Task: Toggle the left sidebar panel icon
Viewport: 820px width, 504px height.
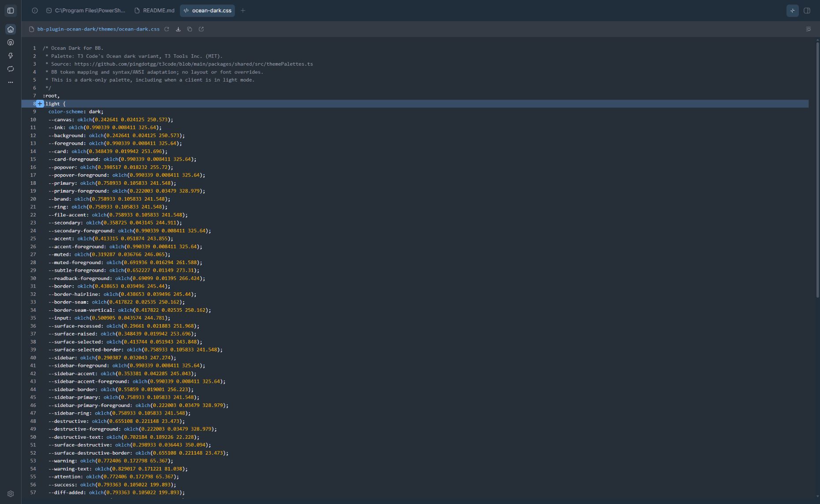Action: 11,11
